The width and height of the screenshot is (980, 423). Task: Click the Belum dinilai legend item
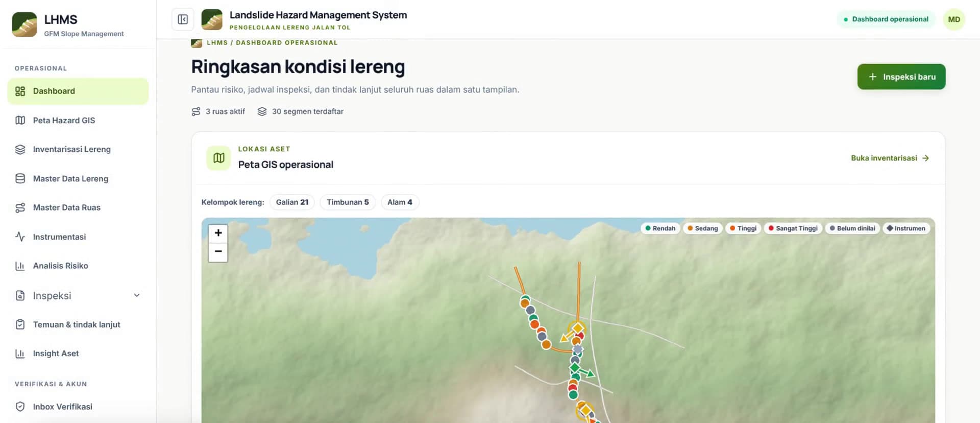852,228
